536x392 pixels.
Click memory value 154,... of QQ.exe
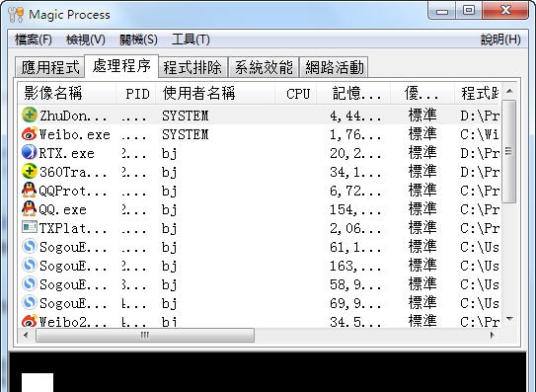(355, 209)
